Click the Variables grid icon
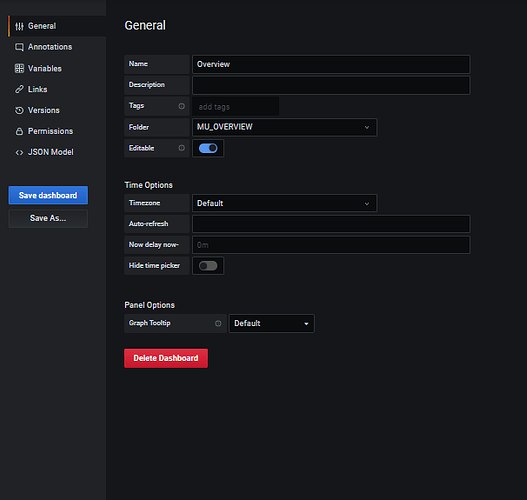The image size is (527, 500). pyautogui.click(x=19, y=69)
